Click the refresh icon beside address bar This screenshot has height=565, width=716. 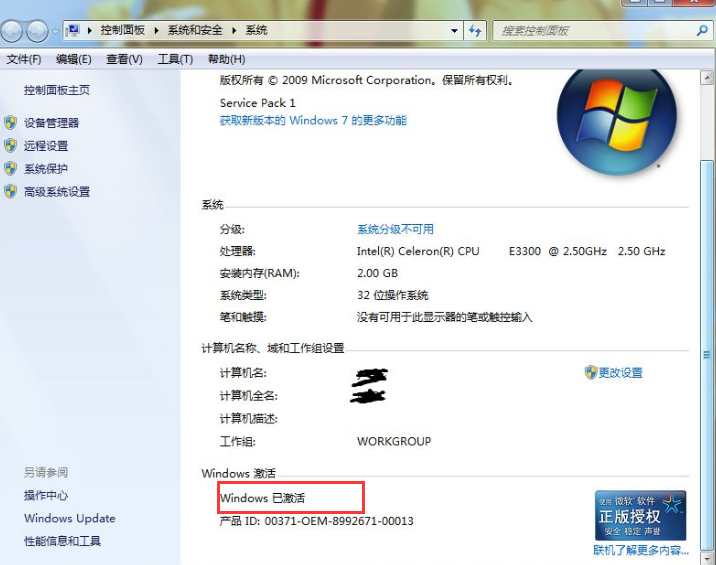click(476, 31)
